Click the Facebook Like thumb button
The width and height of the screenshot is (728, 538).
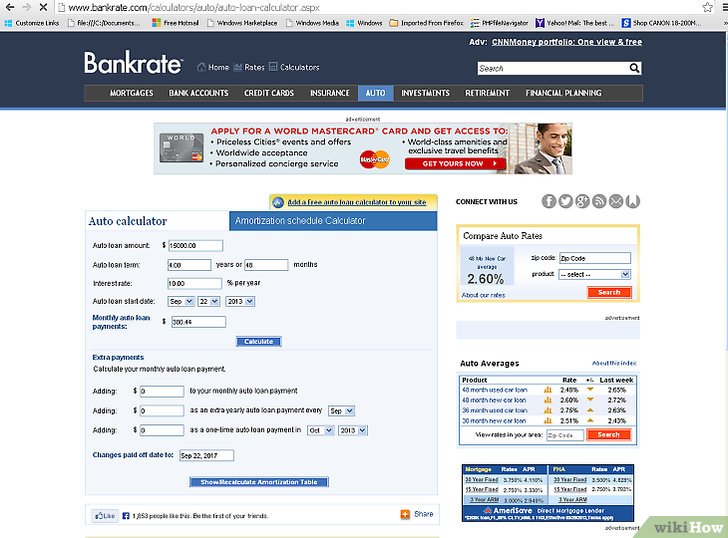pyautogui.click(x=105, y=516)
